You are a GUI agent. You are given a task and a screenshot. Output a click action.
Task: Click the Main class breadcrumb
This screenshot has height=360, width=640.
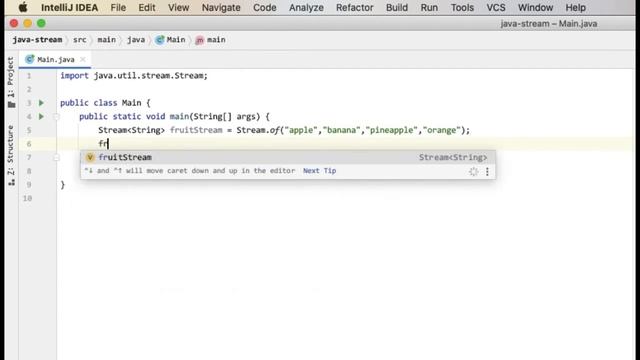pos(171,40)
